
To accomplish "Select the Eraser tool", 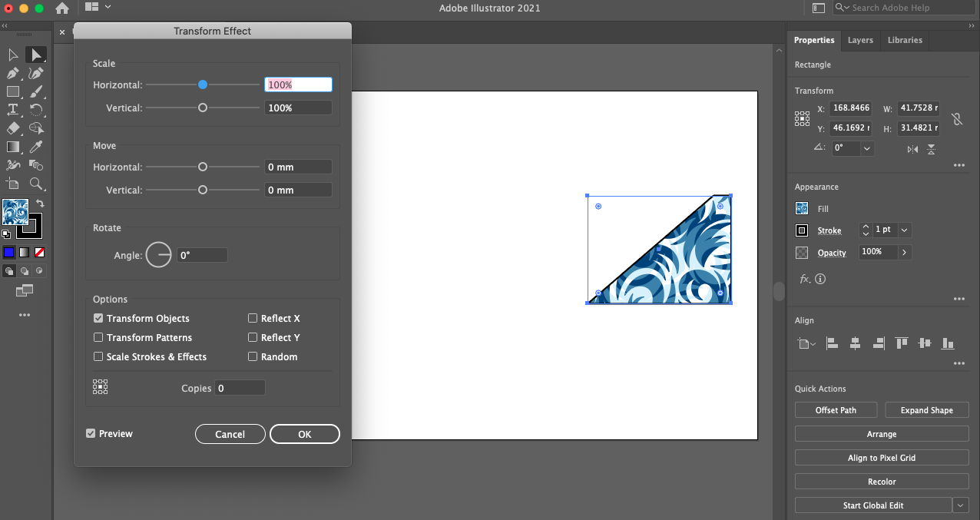I will (x=13, y=128).
